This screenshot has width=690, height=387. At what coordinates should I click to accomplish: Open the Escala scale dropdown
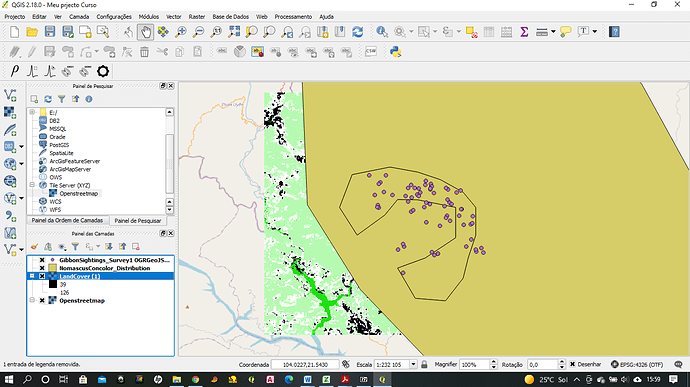coord(413,365)
